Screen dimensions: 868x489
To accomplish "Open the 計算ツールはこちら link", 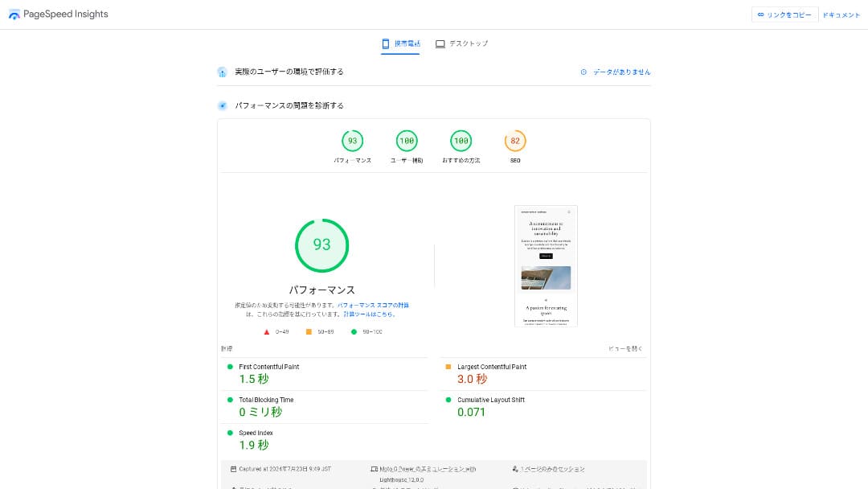I will [369, 314].
